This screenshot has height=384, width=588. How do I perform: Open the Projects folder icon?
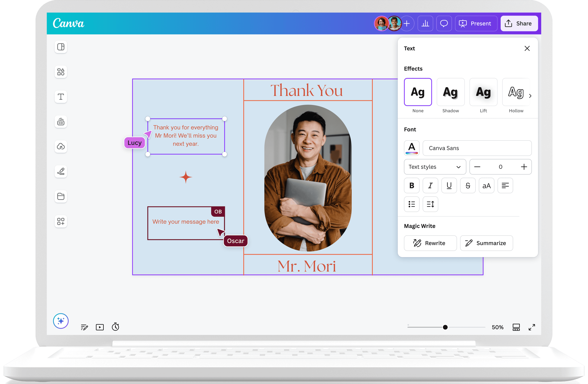61,196
